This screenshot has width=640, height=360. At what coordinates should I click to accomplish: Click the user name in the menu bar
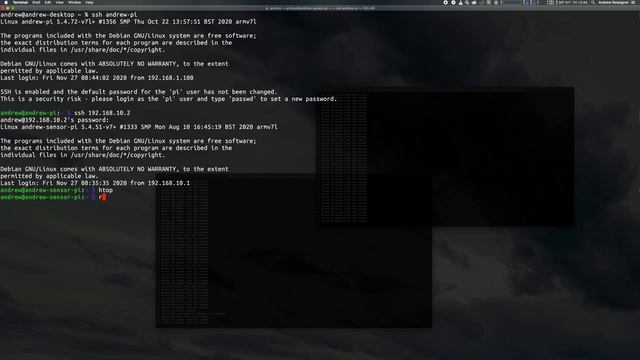[x=613, y=2]
